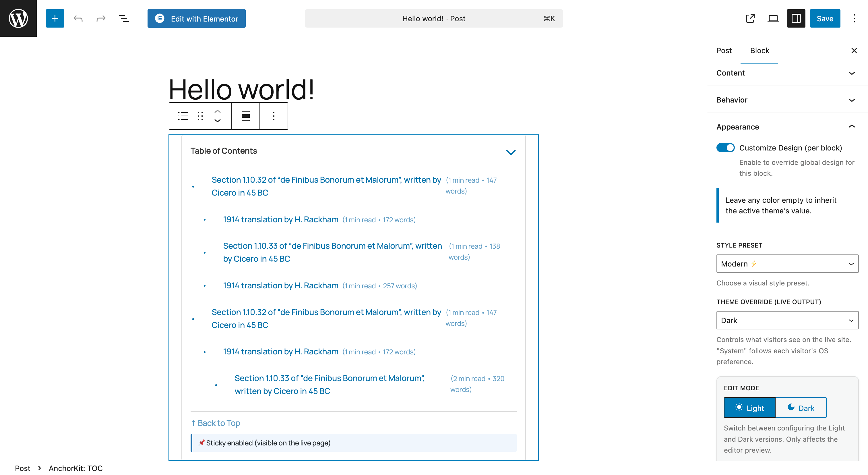Open the block options three-dot menu
Viewport: 868px width, 475px height.
pos(274,116)
